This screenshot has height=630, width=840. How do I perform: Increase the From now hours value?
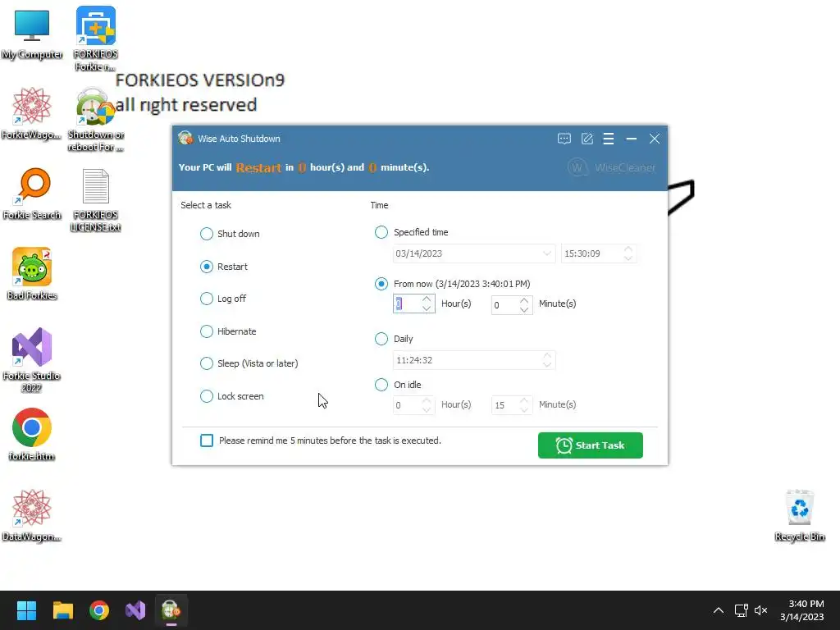[x=427, y=299]
